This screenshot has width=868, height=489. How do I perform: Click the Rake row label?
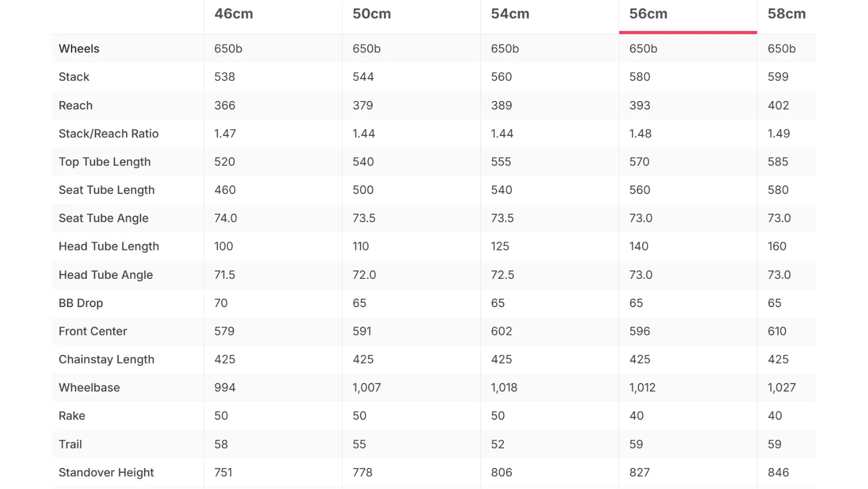coord(72,416)
